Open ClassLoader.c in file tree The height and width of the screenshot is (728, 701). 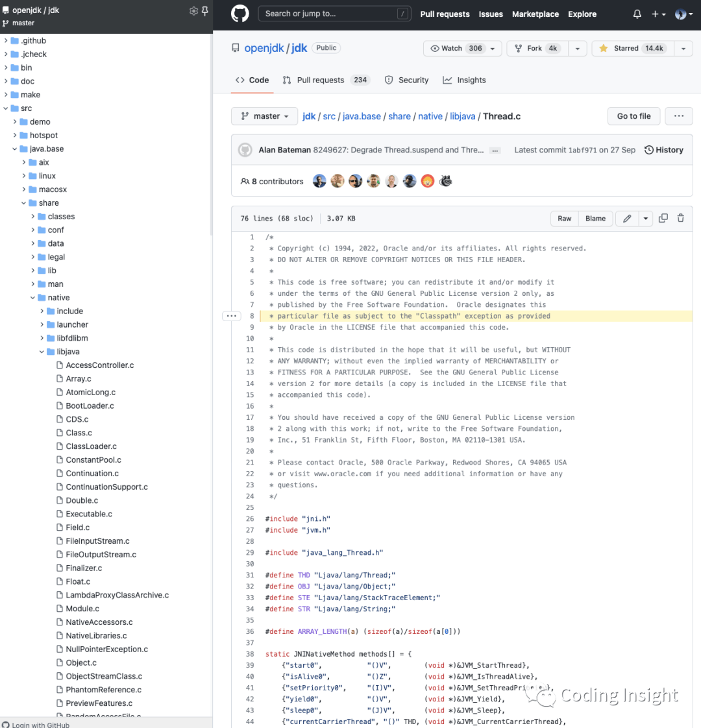[x=91, y=446]
